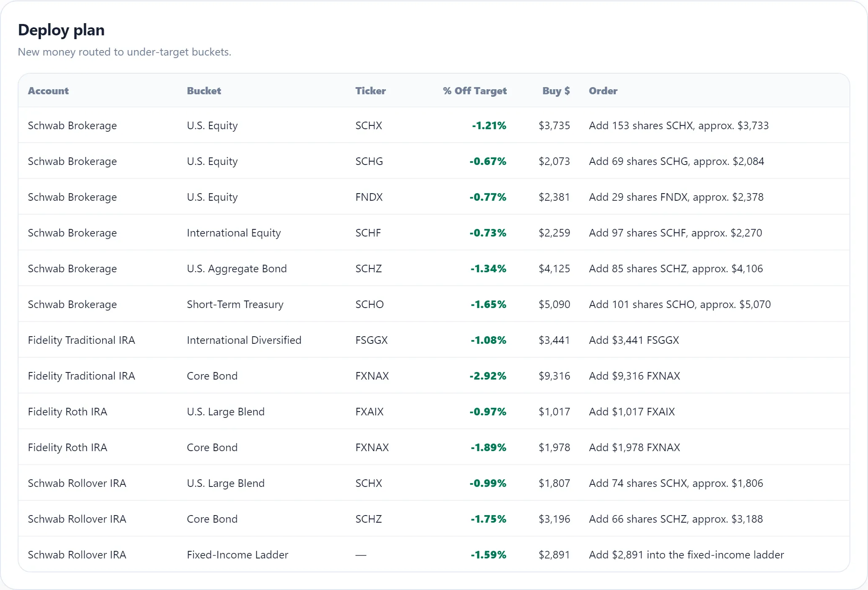Click the Fixed-Income Ladder bucket cell
The image size is (868, 590).
(x=237, y=555)
